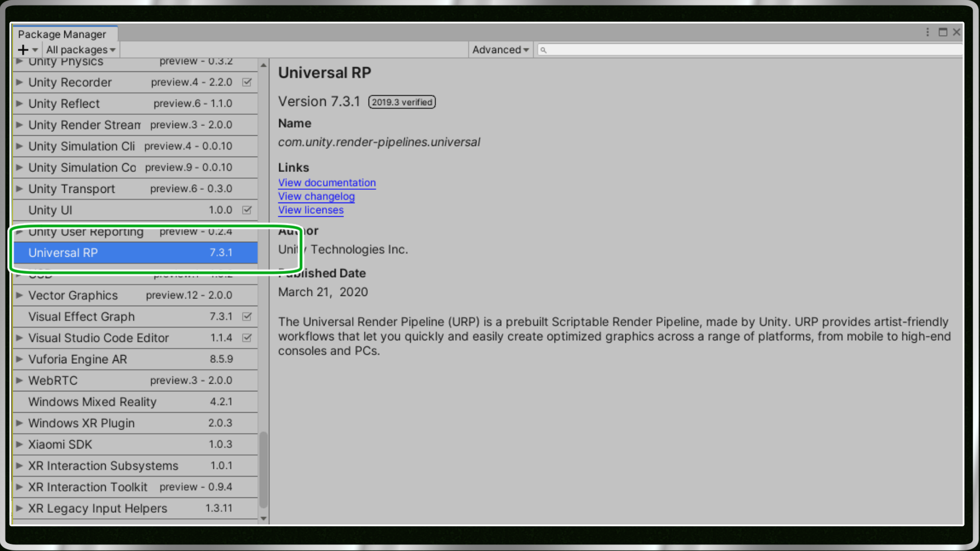Open the add package plus menu
The image size is (980, 551).
(x=28, y=49)
